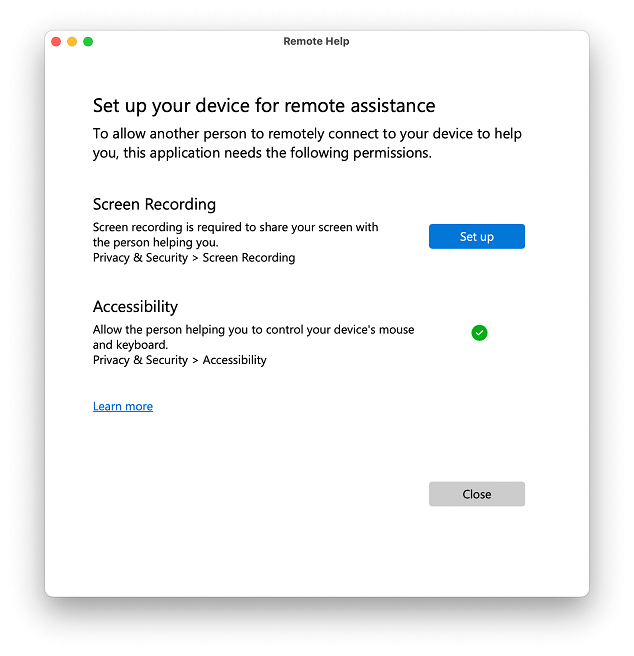Click "Privacy & Security > Screen Recording" path
The height and width of the screenshot is (656, 634).
pyautogui.click(x=194, y=257)
